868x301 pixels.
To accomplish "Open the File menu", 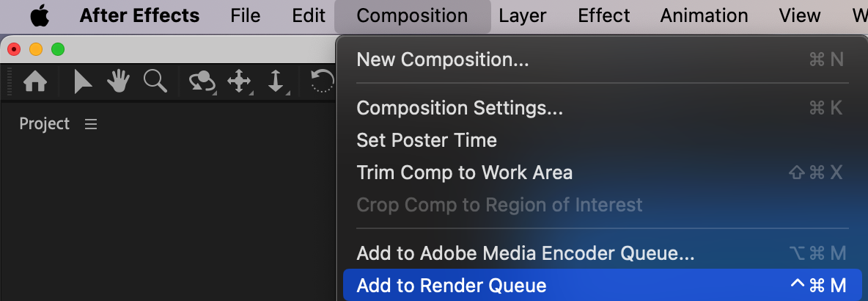I will point(245,15).
